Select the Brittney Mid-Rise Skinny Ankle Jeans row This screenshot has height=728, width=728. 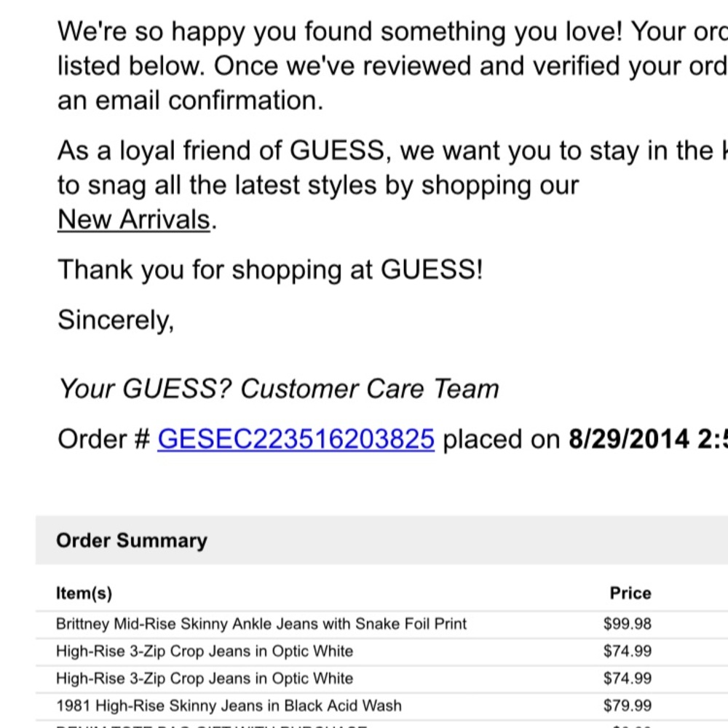point(261,624)
